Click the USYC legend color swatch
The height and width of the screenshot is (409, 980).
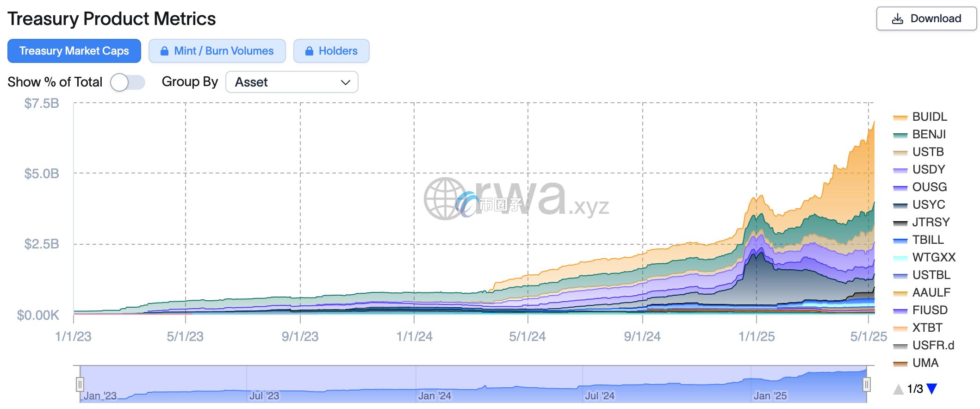pos(900,205)
